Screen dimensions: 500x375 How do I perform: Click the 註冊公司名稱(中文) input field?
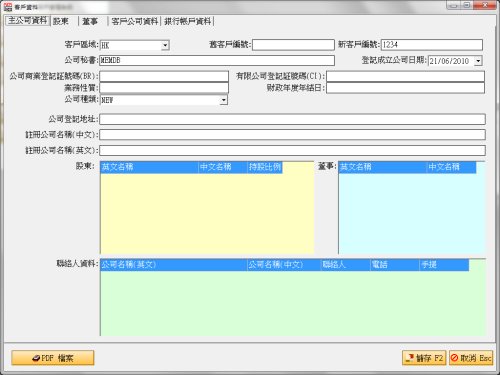[x=292, y=135]
